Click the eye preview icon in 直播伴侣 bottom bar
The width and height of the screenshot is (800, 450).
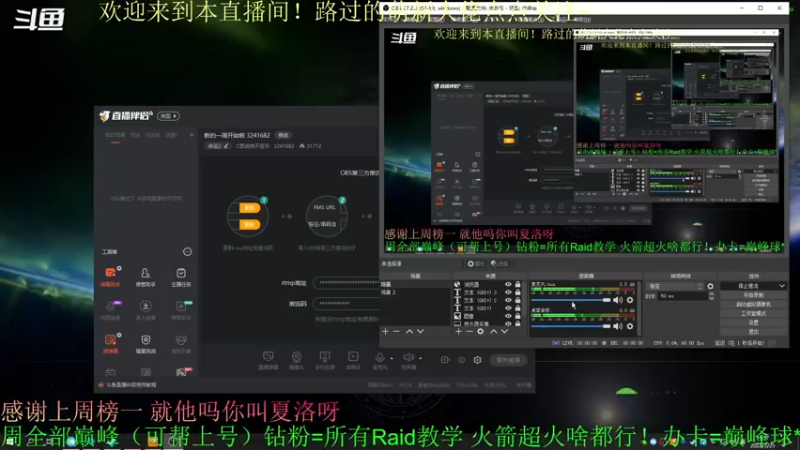461,360
